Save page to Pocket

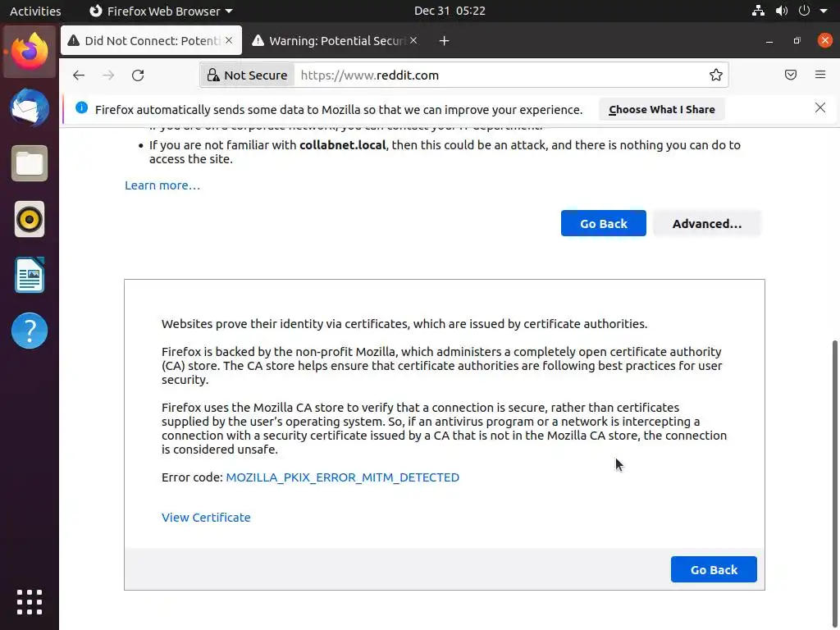coord(790,75)
